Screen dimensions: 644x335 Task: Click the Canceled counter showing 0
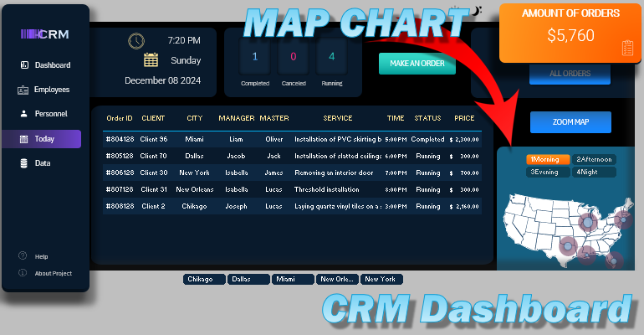pyautogui.click(x=294, y=57)
